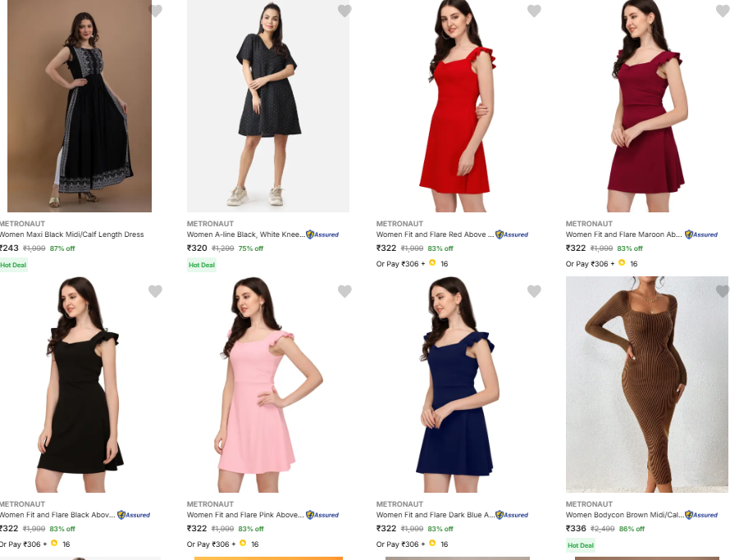This screenshot has width=730, height=560.
Task: Favorite the Fit and Flare Red dress
Action: tap(534, 11)
